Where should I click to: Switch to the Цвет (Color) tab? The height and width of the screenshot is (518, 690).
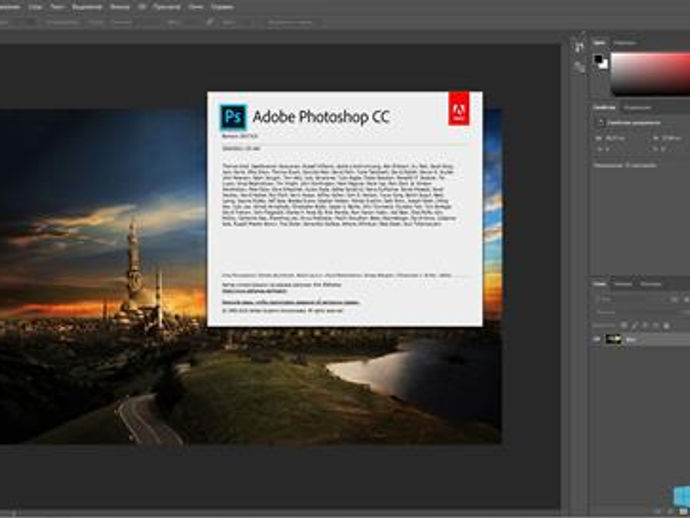click(x=599, y=43)
